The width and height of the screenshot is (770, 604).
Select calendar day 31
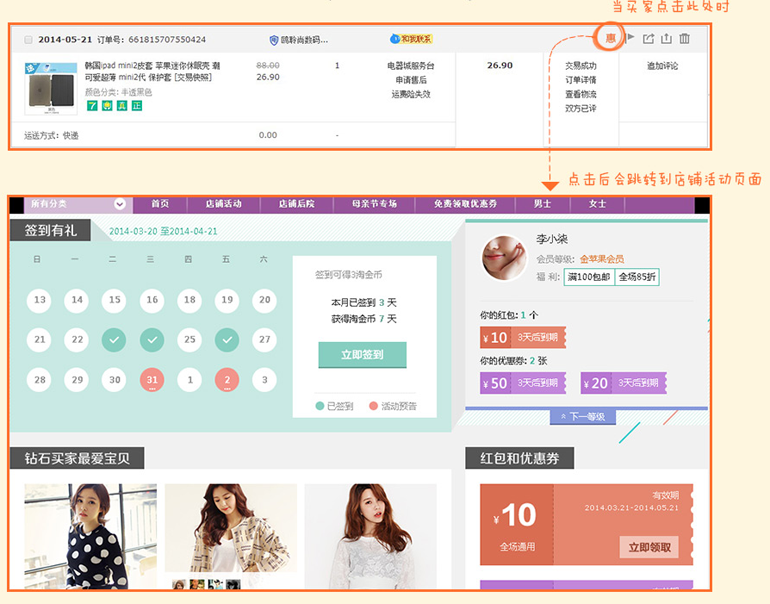(x=152, y=380)
